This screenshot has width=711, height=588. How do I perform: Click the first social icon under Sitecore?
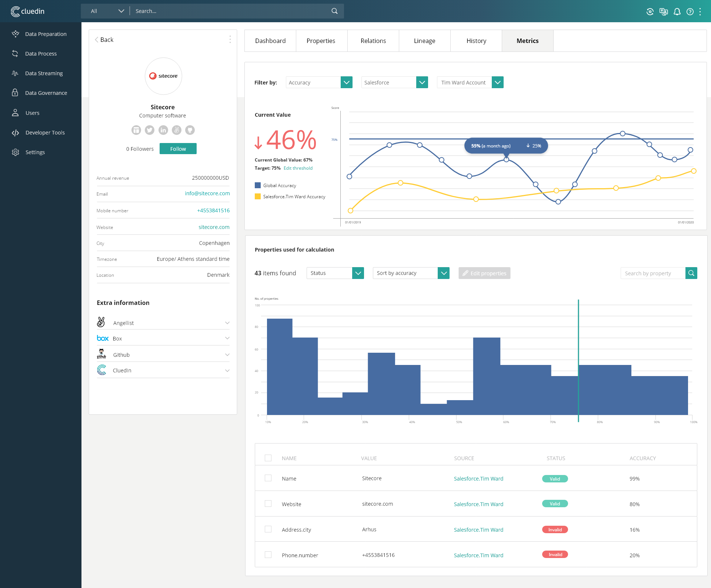point(136,130)
